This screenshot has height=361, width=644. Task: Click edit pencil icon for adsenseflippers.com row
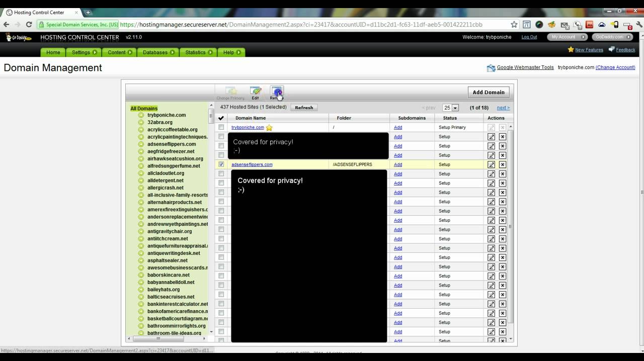(492, 164)
